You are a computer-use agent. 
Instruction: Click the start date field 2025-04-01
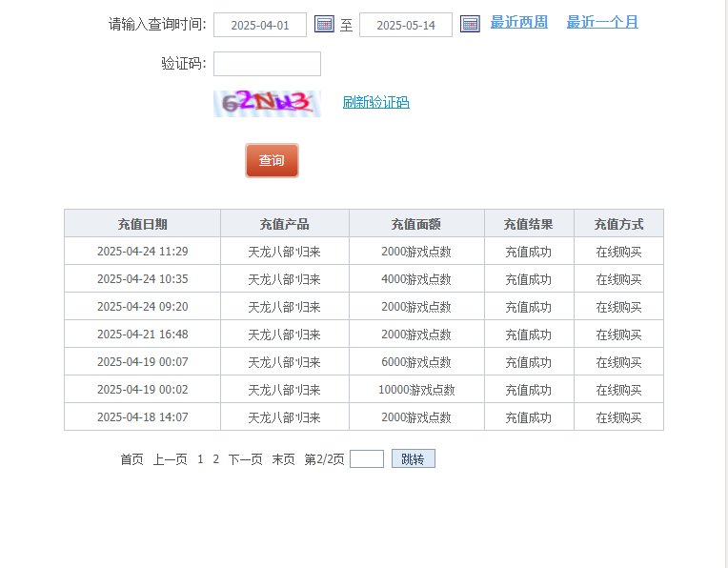pos(260,25)
